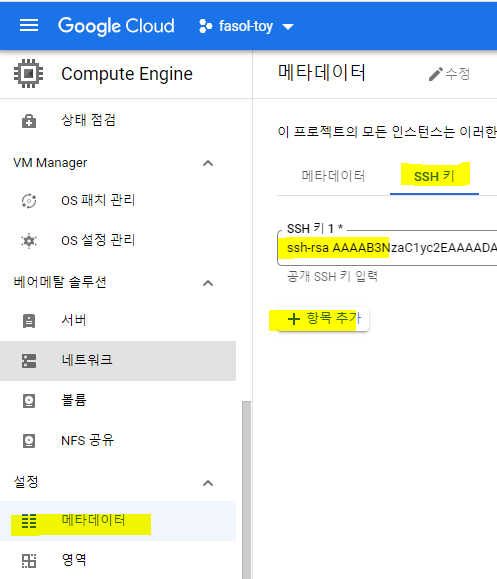Click the 서버 server icon
The width and height of the screenshot is (497, 579).
coord(29,321)
